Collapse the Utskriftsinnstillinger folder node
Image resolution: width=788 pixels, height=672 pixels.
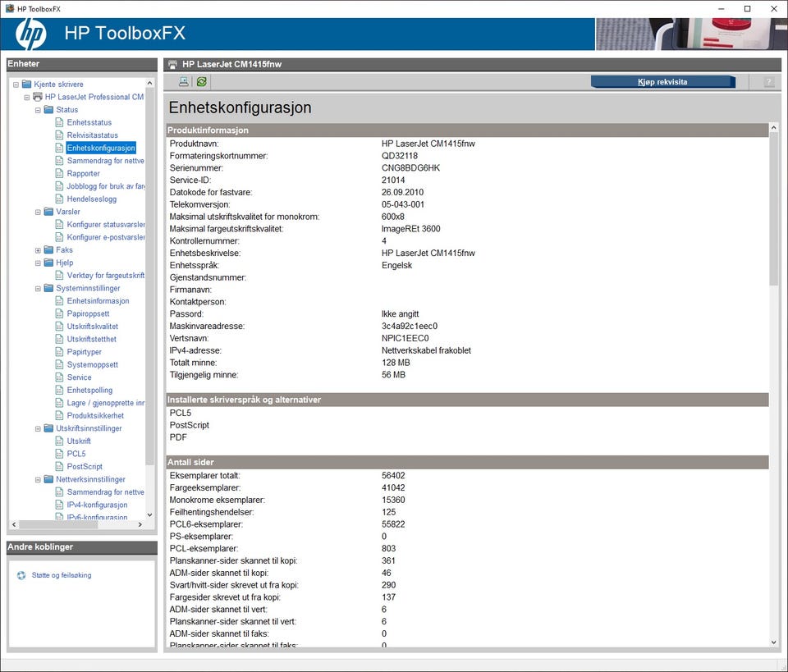[38, 428]
